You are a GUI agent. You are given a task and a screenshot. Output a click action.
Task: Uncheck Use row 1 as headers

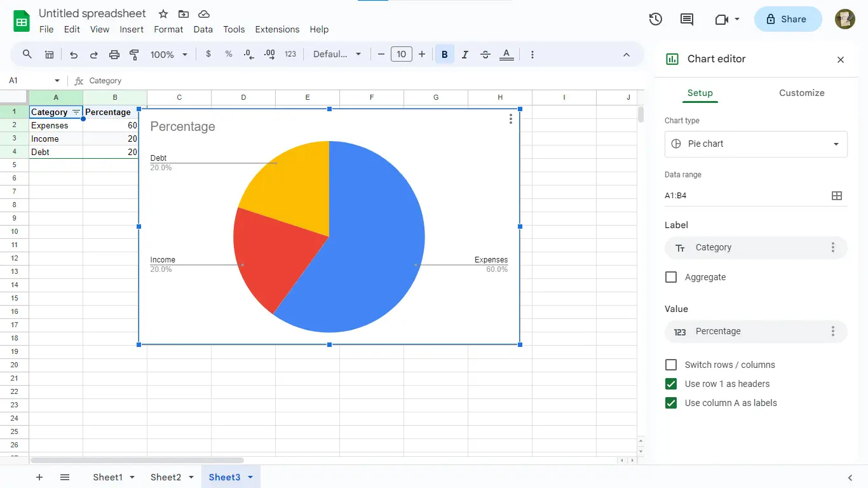(x=671, y=384)
